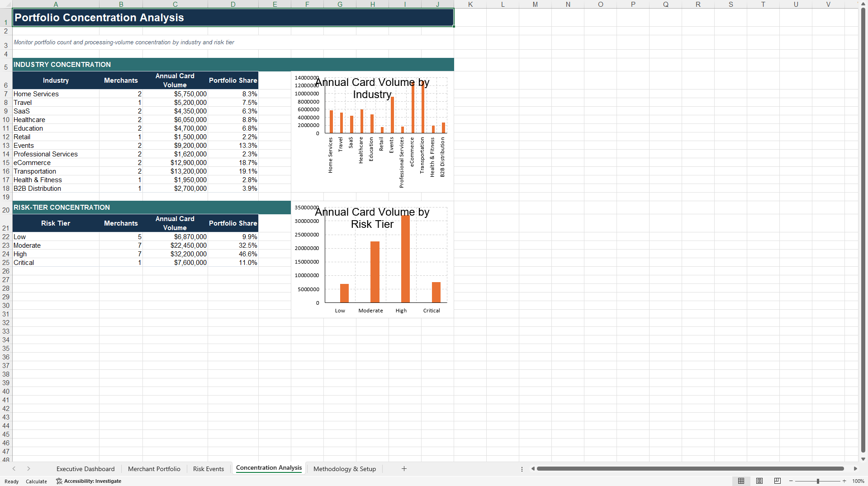Viewport: 868px width, 486px height.
Task: Select the Professional Services cell
Action: coord(56,154)
